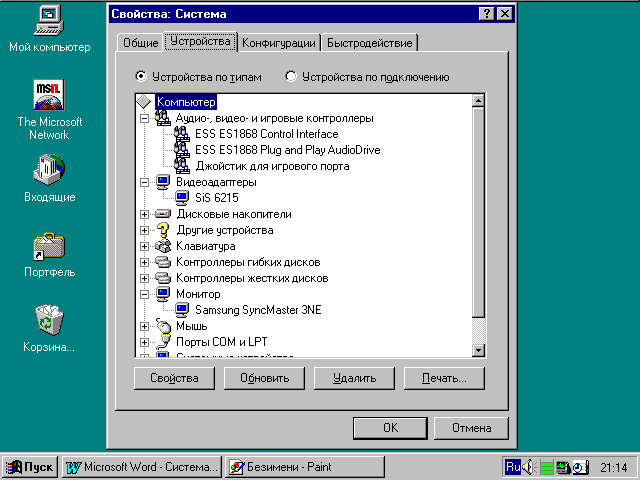Expand the Мышь branch

pos(144,326)
